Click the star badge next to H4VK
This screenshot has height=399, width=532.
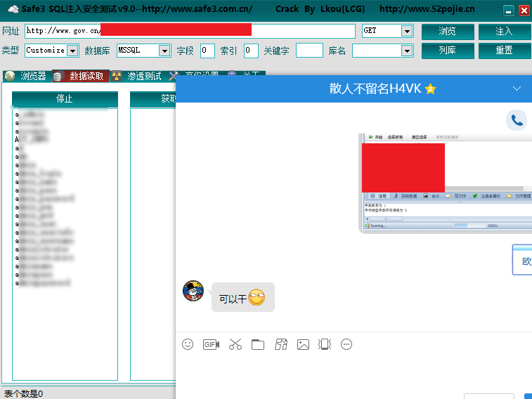point(431,89)
